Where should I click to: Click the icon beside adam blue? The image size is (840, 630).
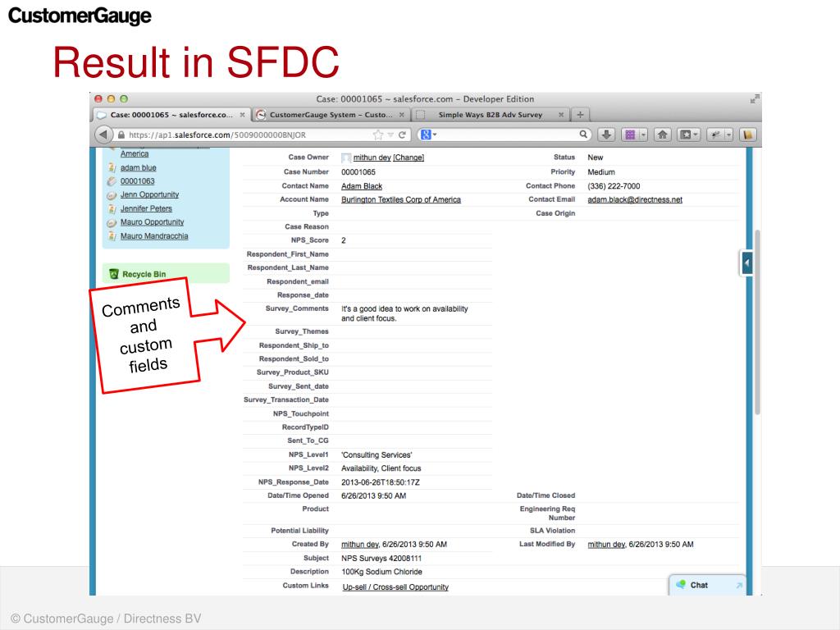(112, 167)
